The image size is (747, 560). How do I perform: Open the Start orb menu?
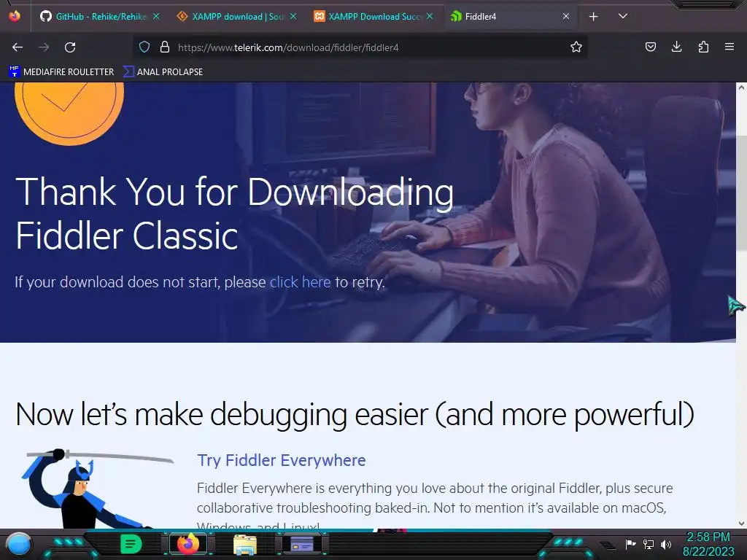[x=19, y=545]
